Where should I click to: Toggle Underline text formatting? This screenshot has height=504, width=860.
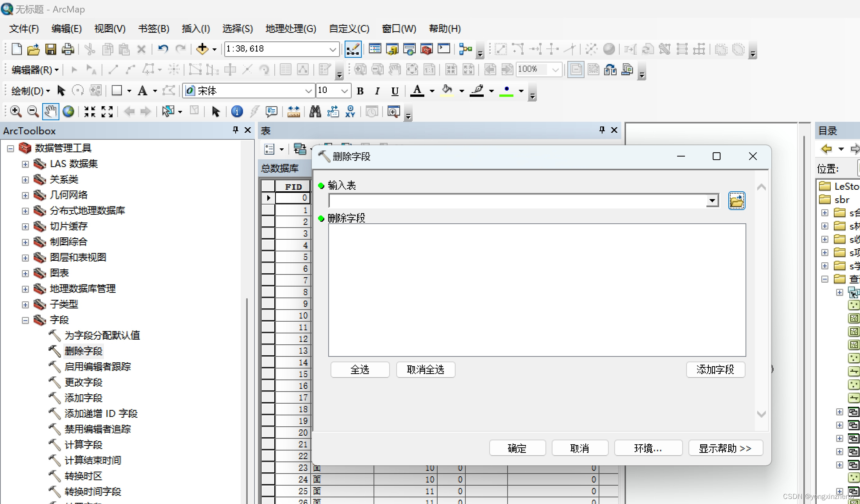point(395,91)
